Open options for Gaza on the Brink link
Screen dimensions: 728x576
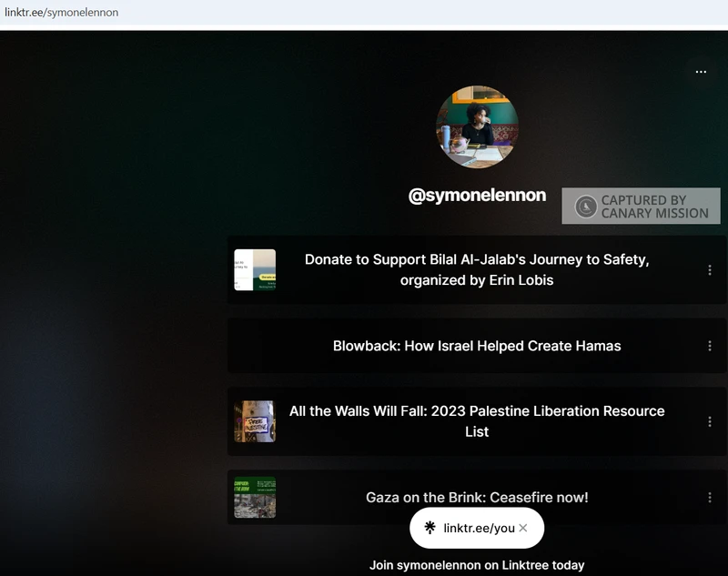tap(710, 498)
